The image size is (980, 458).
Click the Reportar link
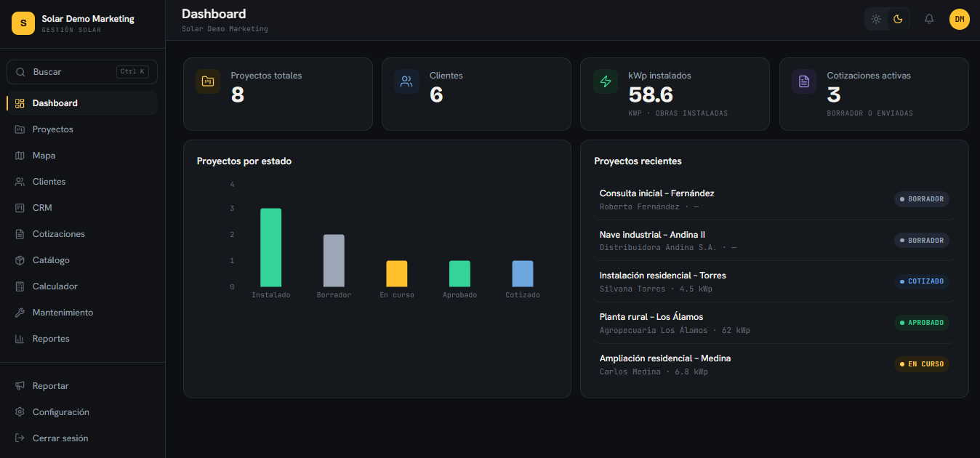coord(82,386)
